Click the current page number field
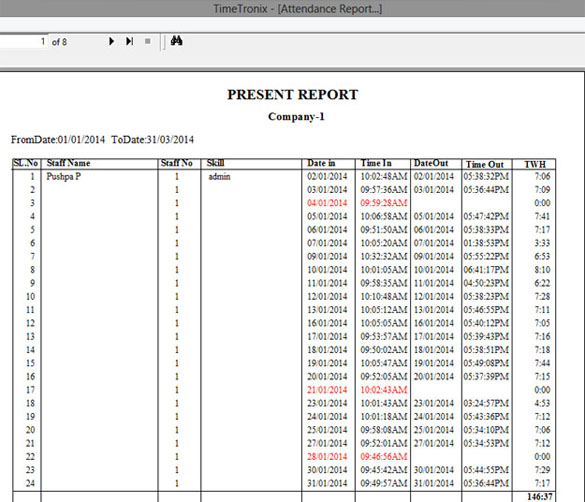This screenshot has height=502, width=585. pyautogui.click(x=24, y=41)
